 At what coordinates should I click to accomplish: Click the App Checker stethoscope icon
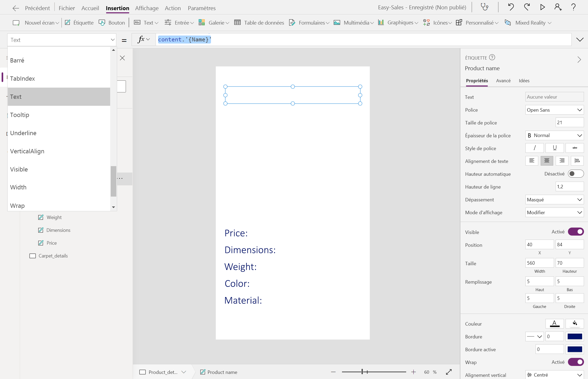[x=485, y=7]
